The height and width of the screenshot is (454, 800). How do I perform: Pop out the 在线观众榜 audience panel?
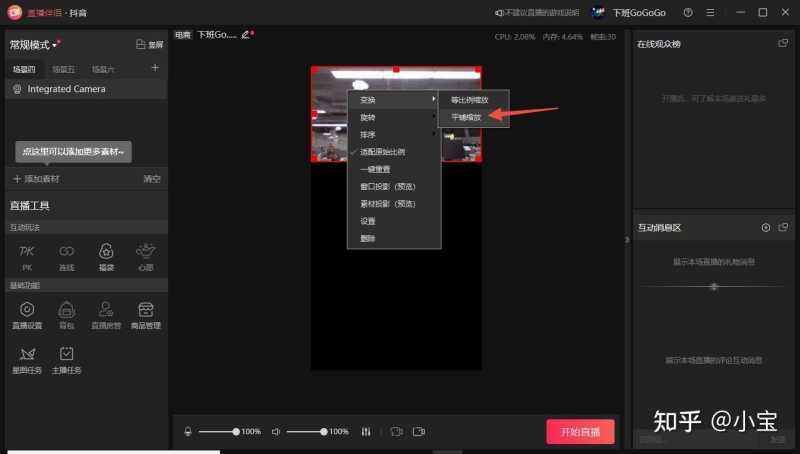click(783, 43)
